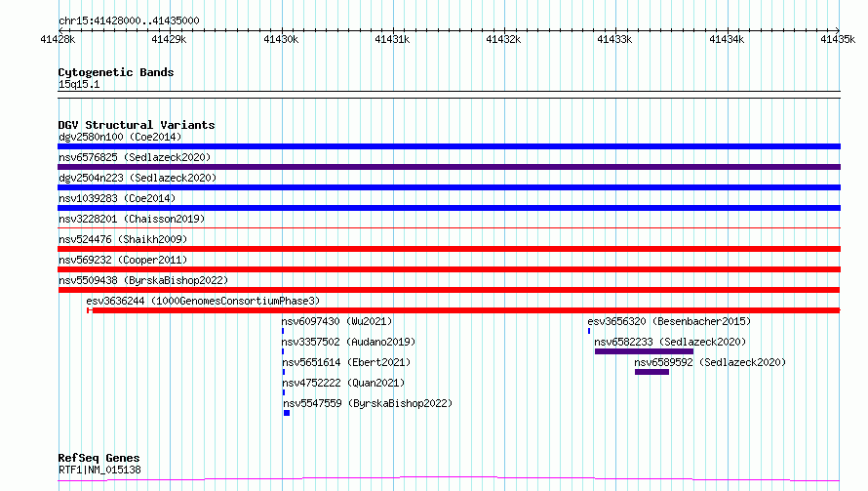Select the red bar under nsv524476
The width and height of the screenshot is (868, 491).
point(449,249)
